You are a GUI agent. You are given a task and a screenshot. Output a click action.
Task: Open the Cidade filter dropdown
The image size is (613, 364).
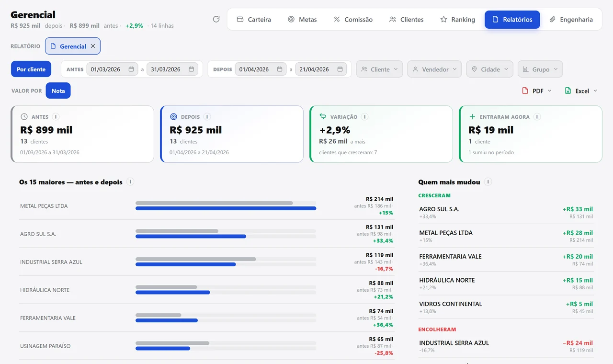[x=490, y=69]
